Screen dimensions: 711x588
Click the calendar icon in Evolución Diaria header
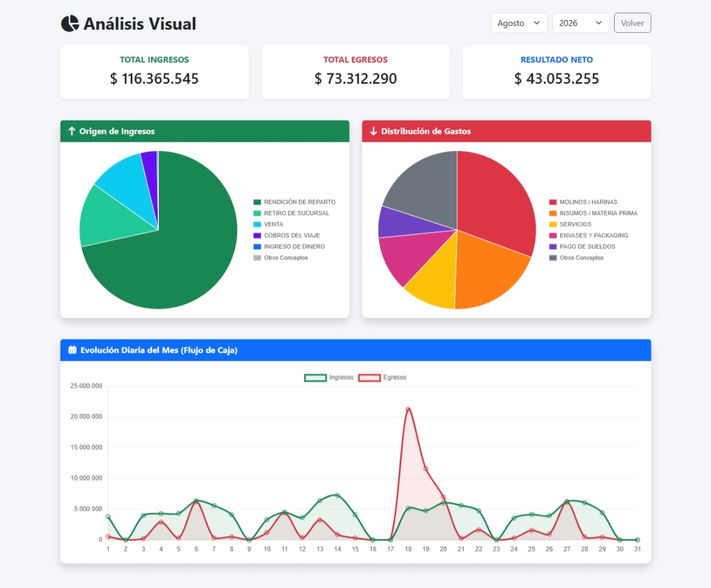pyautogui.click(x=72, y=350)
